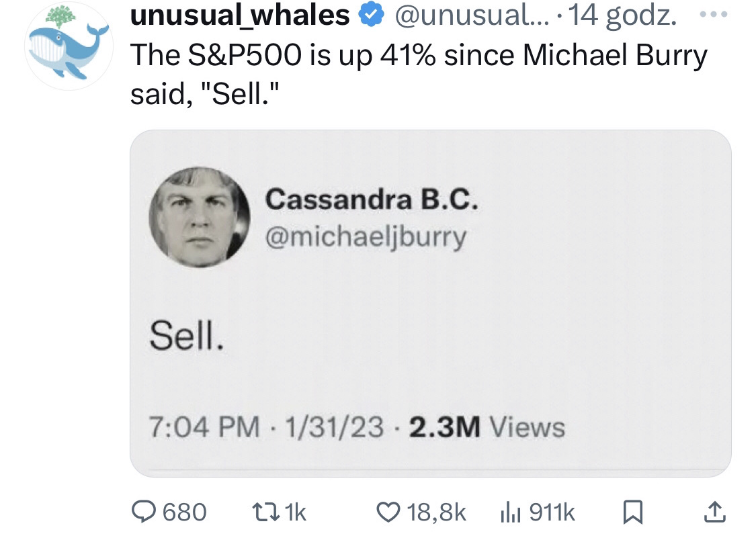
Task: Click the reply speech bubble icon
Action: point(142,512)
